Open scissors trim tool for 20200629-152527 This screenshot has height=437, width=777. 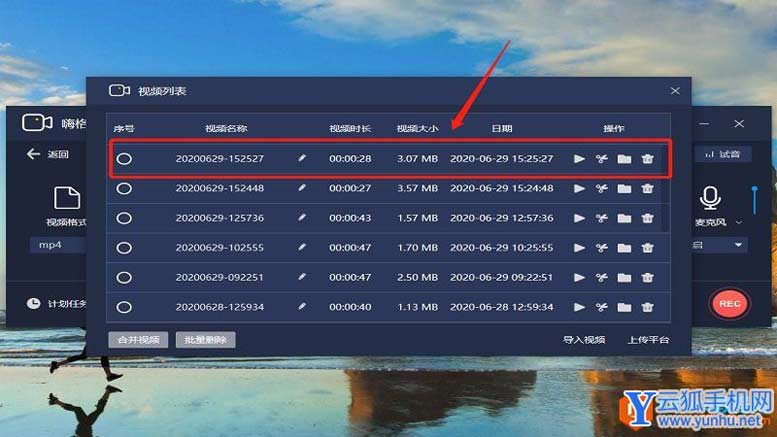click(x=602, y=159)
